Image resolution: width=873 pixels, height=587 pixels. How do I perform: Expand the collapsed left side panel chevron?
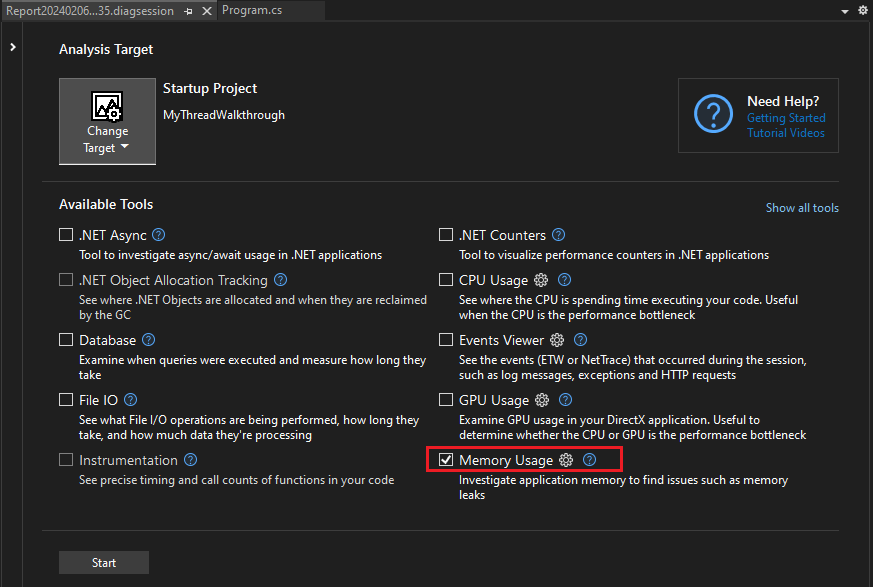point(13,45)
